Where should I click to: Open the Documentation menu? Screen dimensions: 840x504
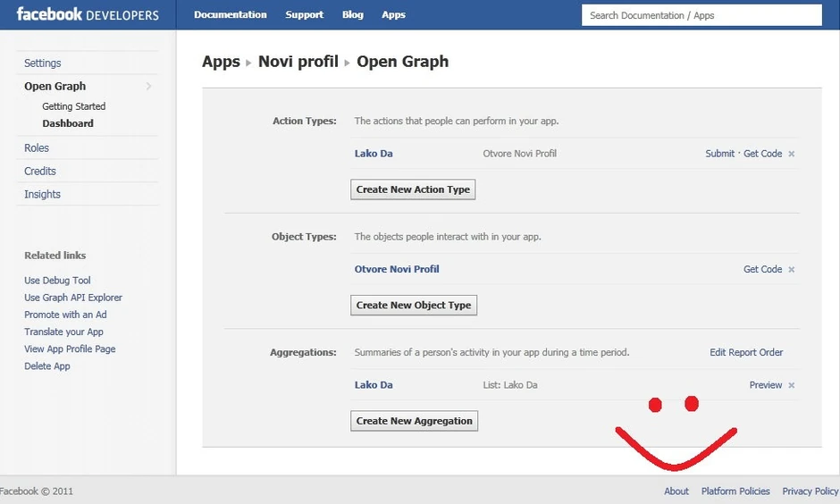pos(230,14)
